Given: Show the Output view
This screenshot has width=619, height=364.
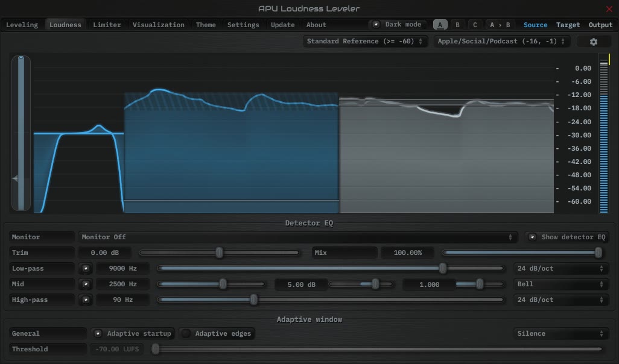Looking at the screenshot, I should (x=600, y=25).
